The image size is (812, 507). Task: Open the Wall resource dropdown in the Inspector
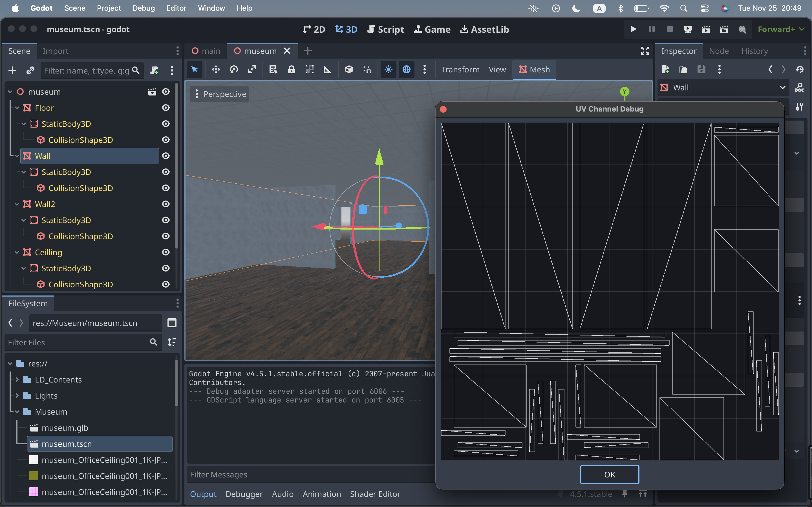tap(782, 88)
